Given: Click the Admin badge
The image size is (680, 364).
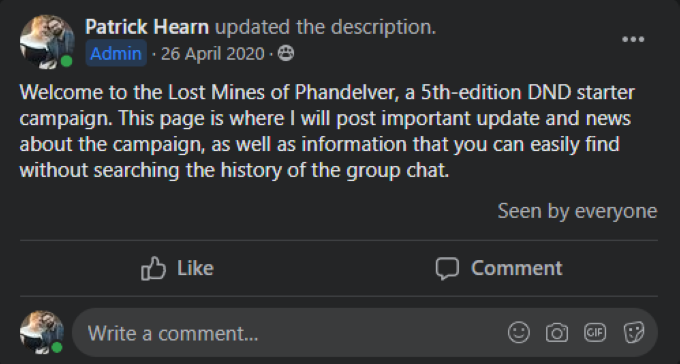Looking at the screenshot, I should click(116, 53).
